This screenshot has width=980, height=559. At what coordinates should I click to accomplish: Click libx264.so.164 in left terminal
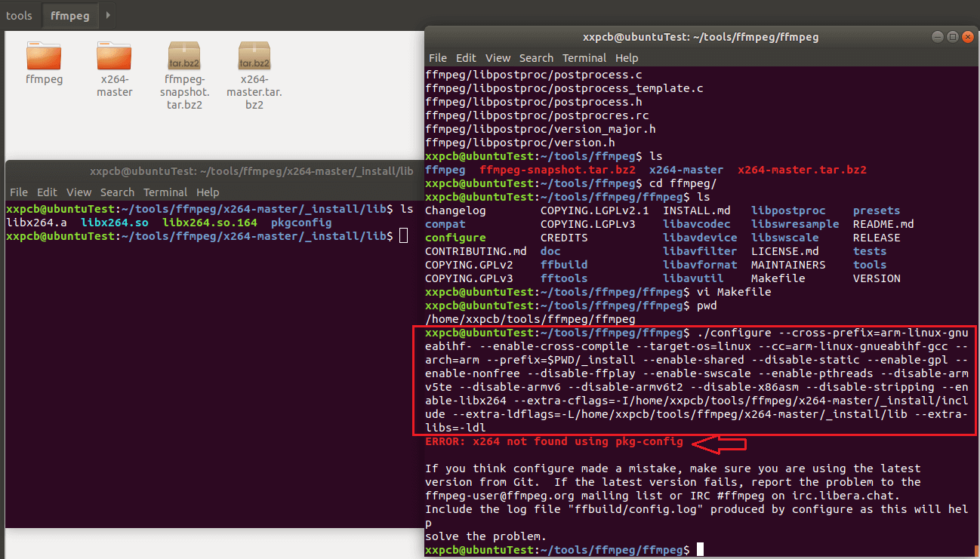210,223
